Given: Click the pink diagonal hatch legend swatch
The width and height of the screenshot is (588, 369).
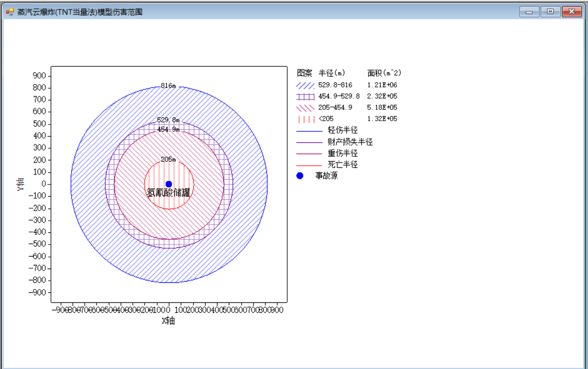Looking at the screenshot, I should click(305, 108).
